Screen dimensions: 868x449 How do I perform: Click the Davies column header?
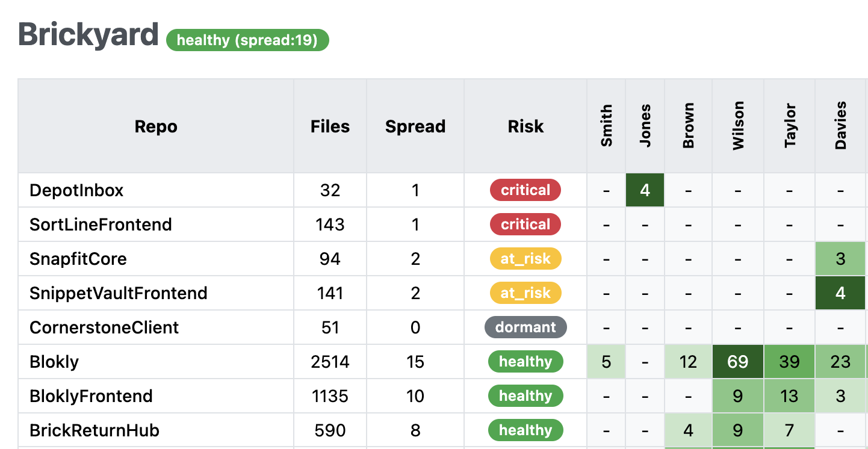click(x=841, y=126)
